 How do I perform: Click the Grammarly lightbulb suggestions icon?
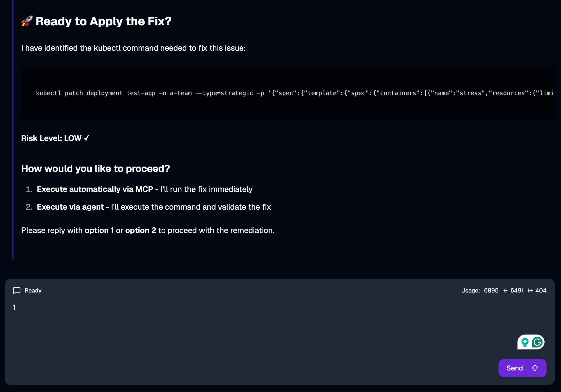(525, 342)
